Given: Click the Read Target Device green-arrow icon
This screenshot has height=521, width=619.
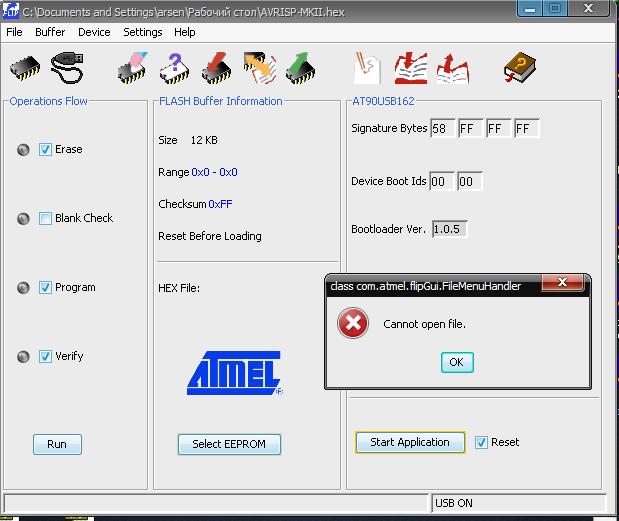Looking at the screenshot, I should coord(300,68).
